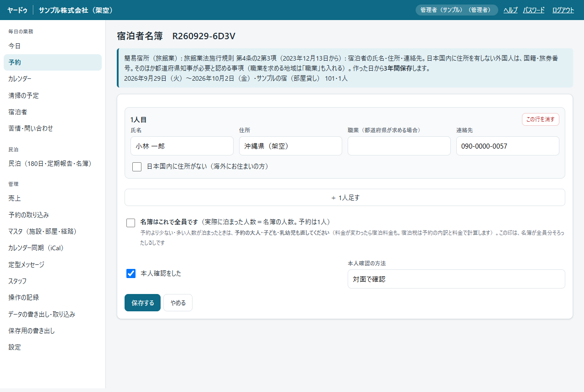Screen dimensions: 584x392
Task: Open 定型メッセージ page
Action: 52,265
